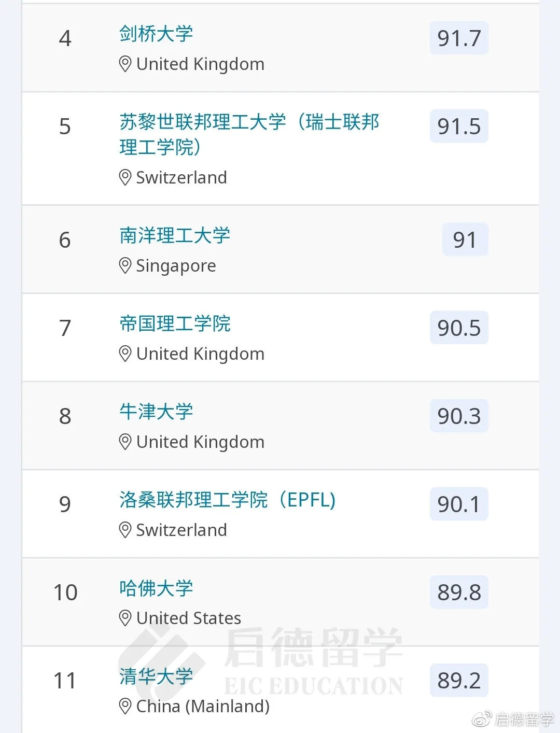Click location pin icon beside Singapore
Image resolution: width=560 pixels, height=733 pixels.
point(125,266)
